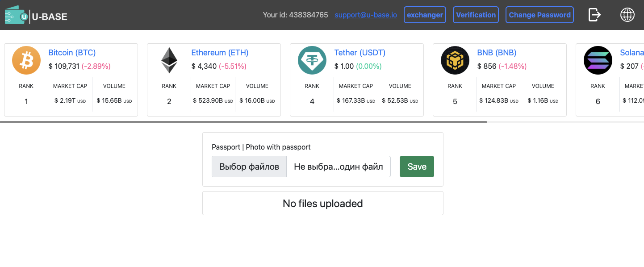Click the Tether rank value '4'
Screen dimensions: 644x267
click(x=312, y=102)
